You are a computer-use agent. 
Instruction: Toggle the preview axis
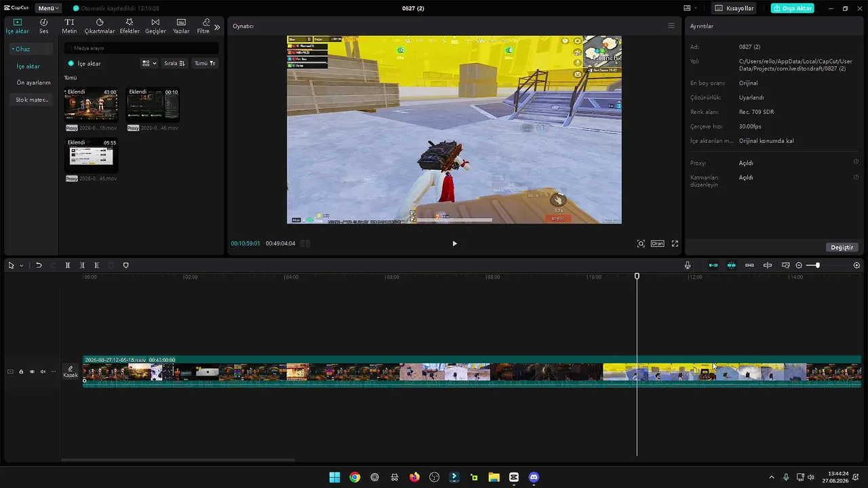point(768,266)
